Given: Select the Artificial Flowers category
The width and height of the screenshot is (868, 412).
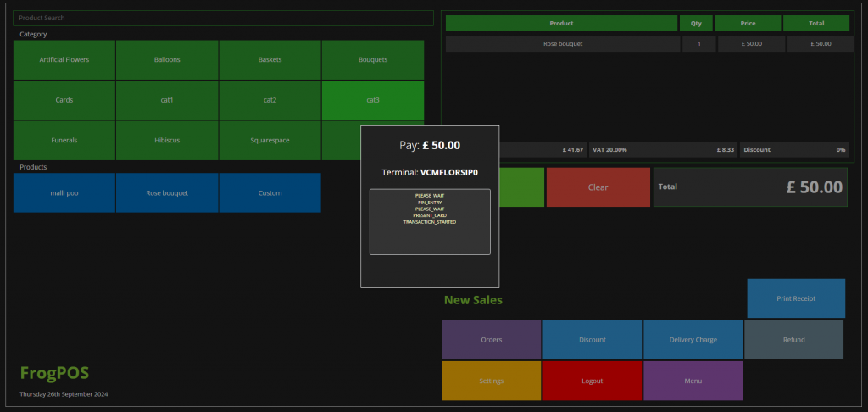Looking at the screenshot, I should tap(64, 60).
